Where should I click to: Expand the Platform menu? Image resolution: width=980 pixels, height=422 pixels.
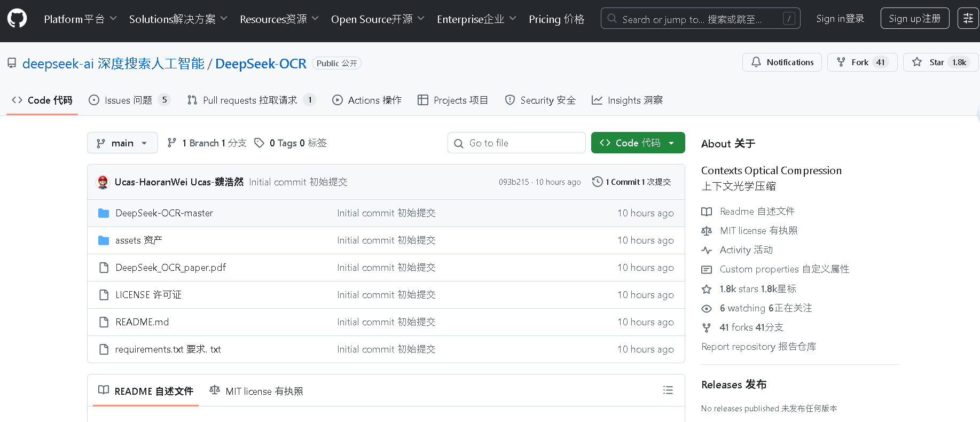pyautogui.click(x=80, y=19)
